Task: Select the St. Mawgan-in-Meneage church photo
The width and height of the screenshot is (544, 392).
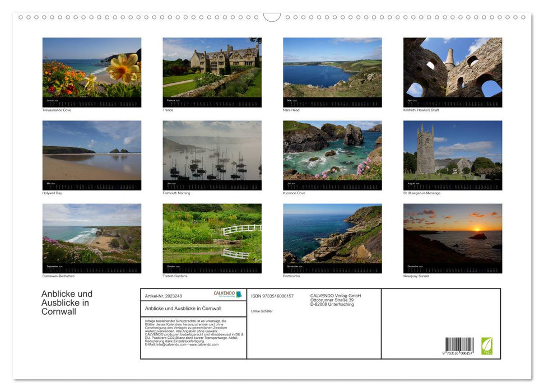Action: (452, 151)
